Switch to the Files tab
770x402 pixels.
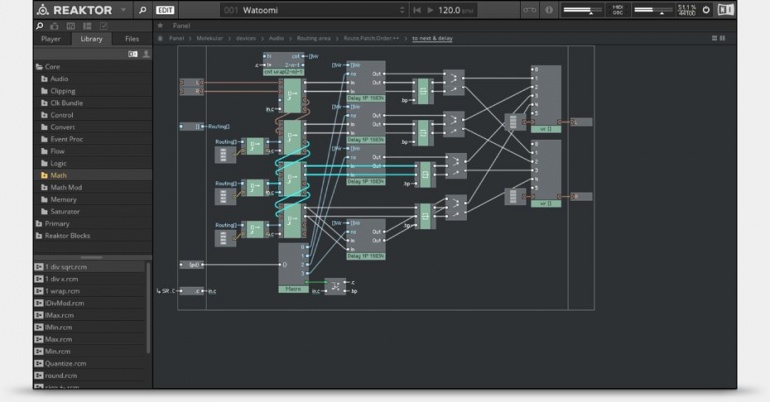(x=131, y=38)
